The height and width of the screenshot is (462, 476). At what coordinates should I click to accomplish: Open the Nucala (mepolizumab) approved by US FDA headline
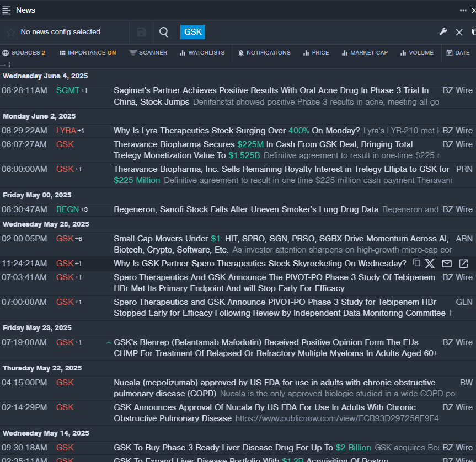(x=275, y=388)
